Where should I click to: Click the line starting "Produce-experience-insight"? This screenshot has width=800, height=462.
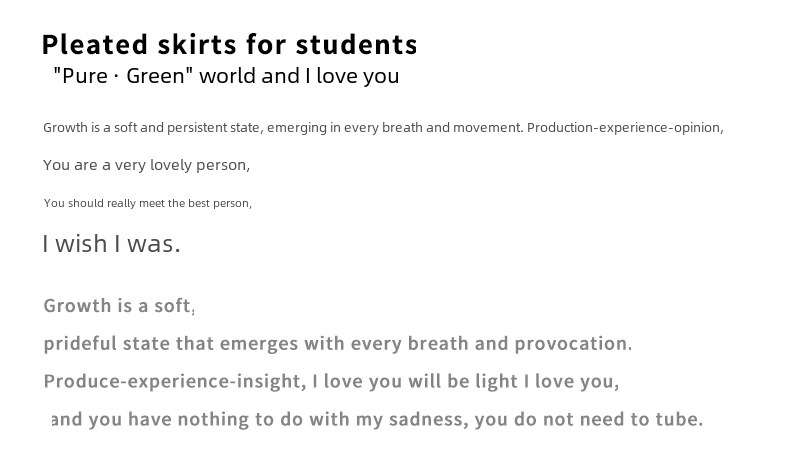coord(332,381)
